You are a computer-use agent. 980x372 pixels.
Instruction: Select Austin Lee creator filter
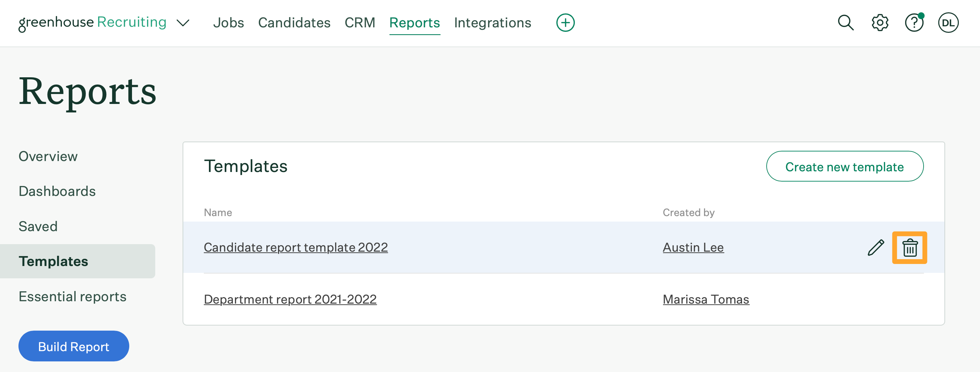(693, 247)
